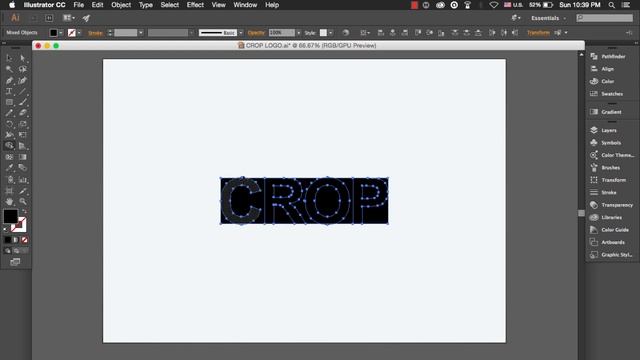The image size is (640, 360).
Task: Open the Essentials workspace switcher
Action: tap(549, 18)
